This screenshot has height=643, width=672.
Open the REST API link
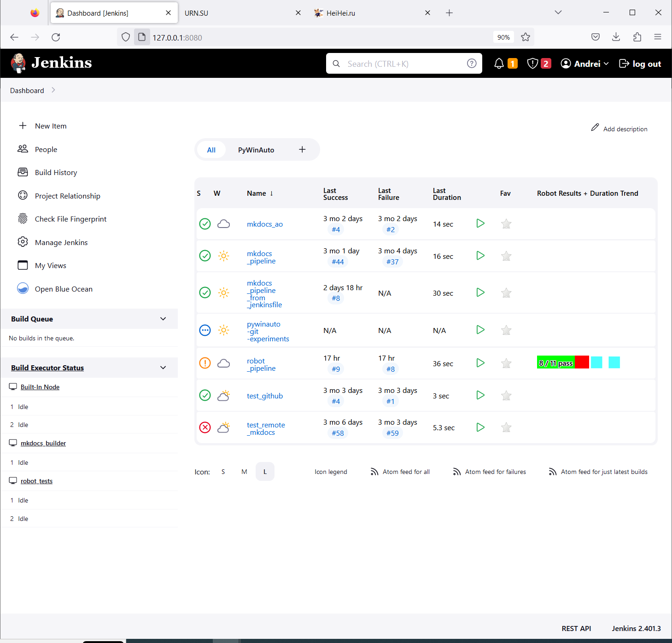[x=576, y=628]
